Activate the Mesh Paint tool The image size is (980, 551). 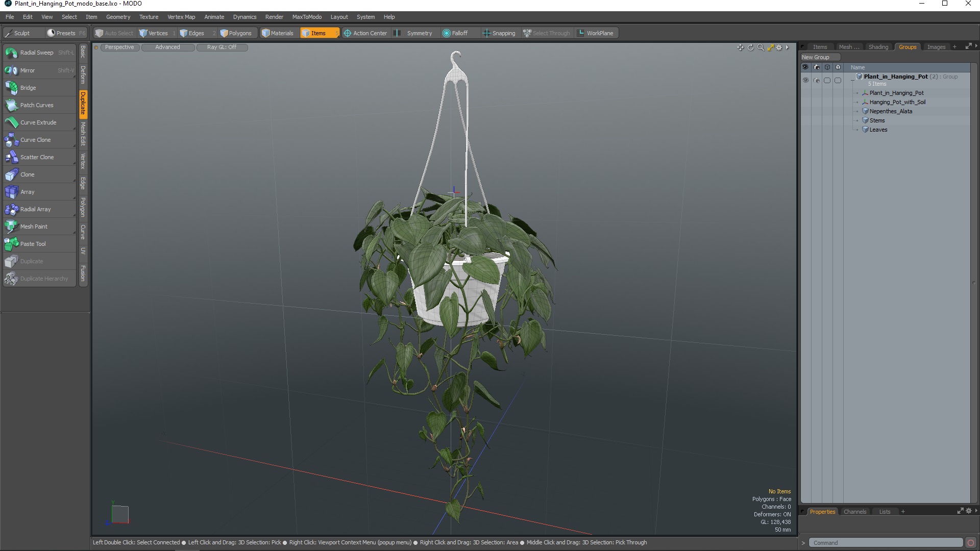34,227
